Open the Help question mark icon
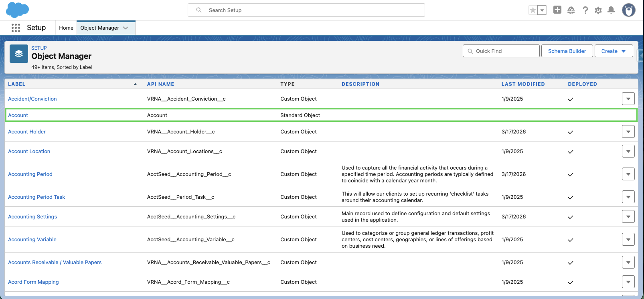This screenshot has height=299, width=644. click(x=585, y=10)
